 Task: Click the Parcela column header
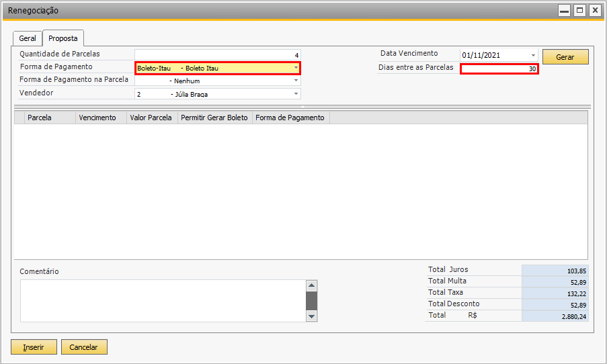click(x=50, y=118)
